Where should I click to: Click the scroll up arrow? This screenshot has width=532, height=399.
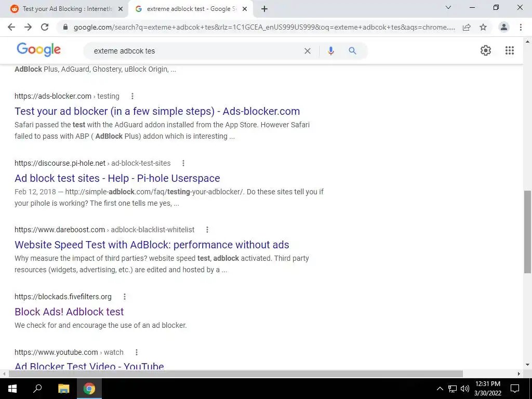click(x=527, y=42)
